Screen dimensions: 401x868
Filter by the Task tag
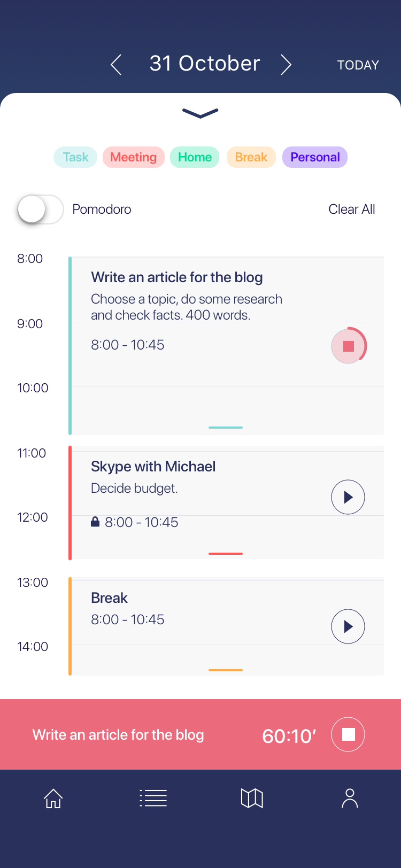pyautogui.click(x=75, y=157)
